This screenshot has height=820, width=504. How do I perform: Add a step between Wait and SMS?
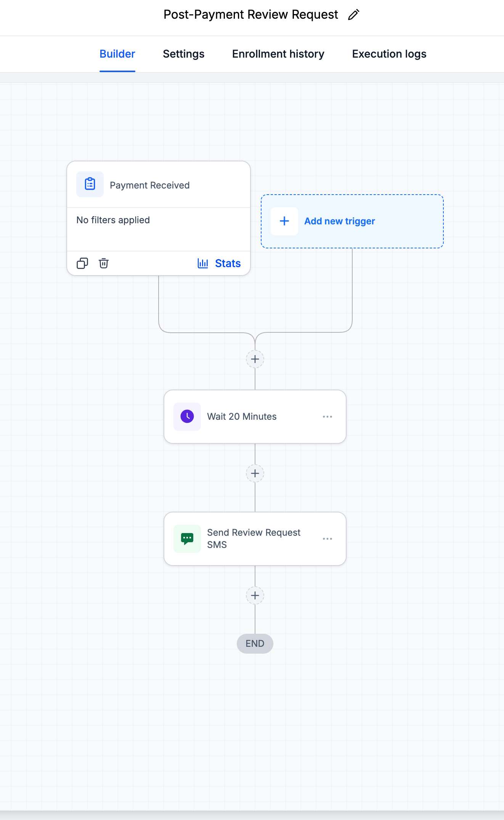255,474
